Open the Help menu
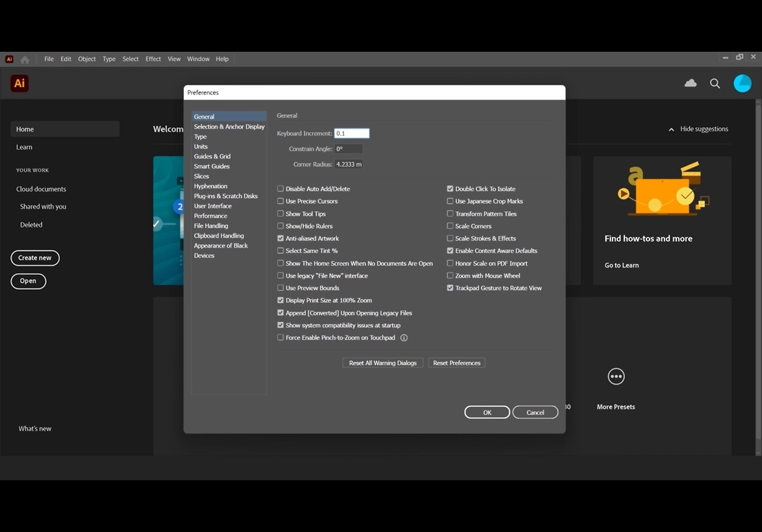Screen dimensions: 762x532 (222, 59)
